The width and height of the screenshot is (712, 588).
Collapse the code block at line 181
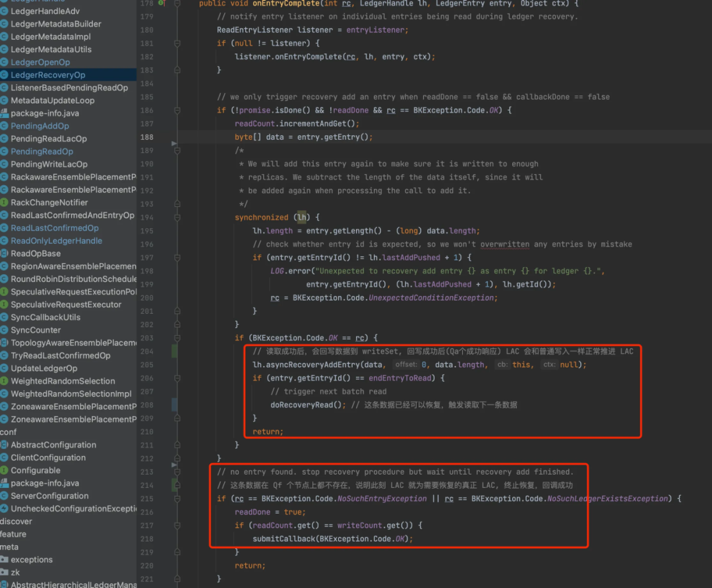pyautogui.click(x=177, y=44)
